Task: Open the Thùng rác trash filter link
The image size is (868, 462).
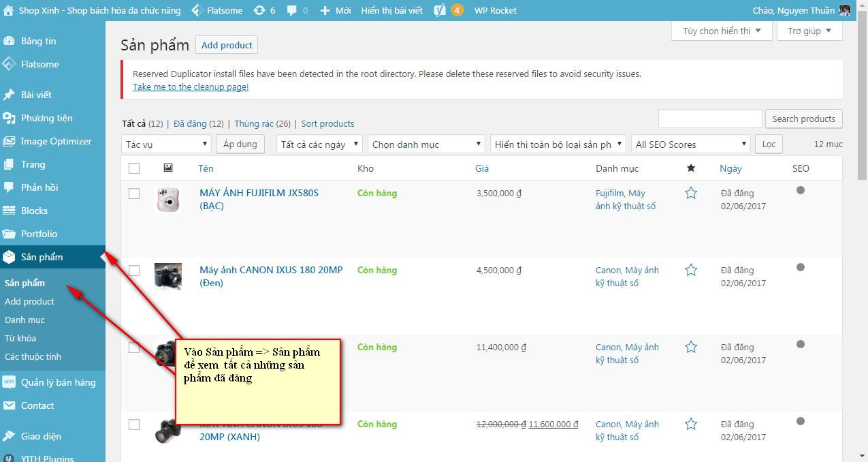Action: (262, 123)
